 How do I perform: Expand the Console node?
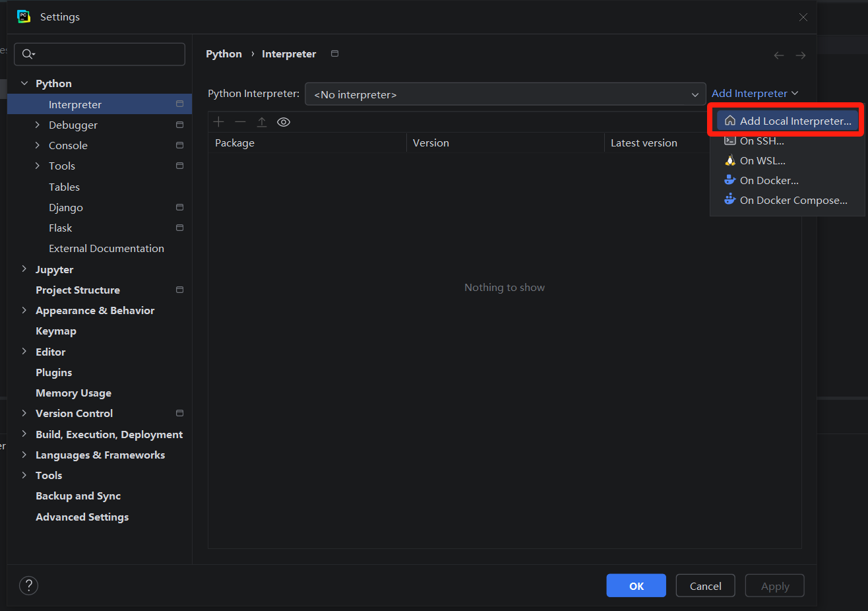(x=38, y=145)
